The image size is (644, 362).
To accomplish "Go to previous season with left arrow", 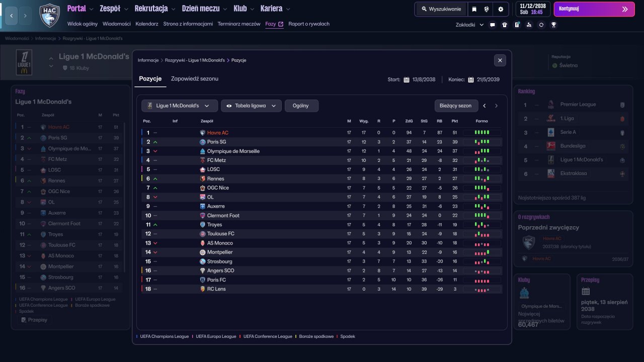I will (x=485, y=106).
